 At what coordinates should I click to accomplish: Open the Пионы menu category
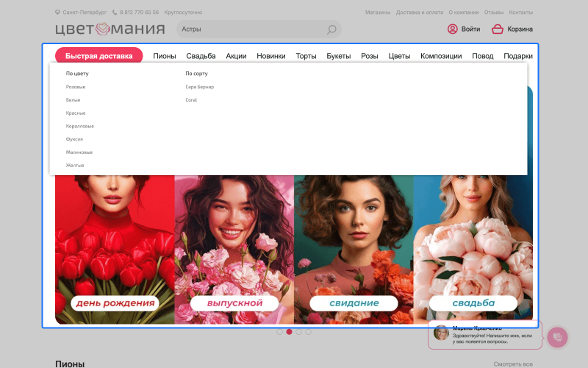(164, 56)
